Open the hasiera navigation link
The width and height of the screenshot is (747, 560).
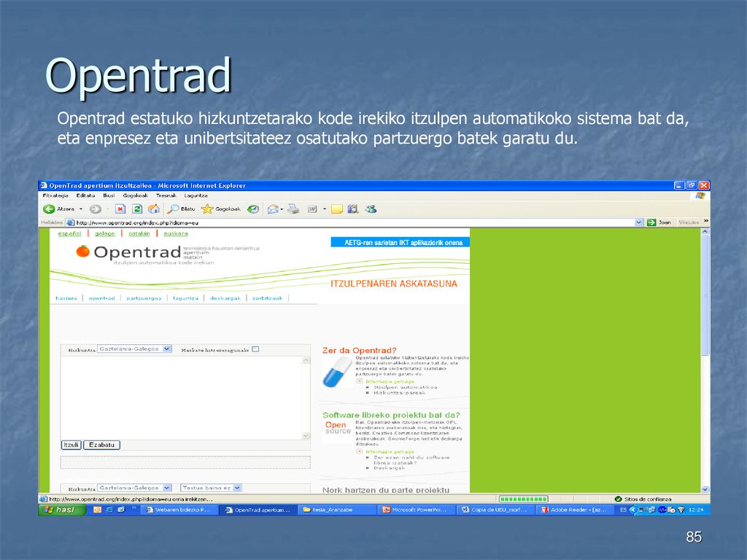click(66, 298)
